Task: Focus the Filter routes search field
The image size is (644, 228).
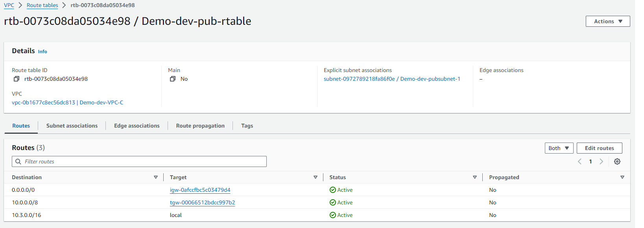Action: point(139,161)
